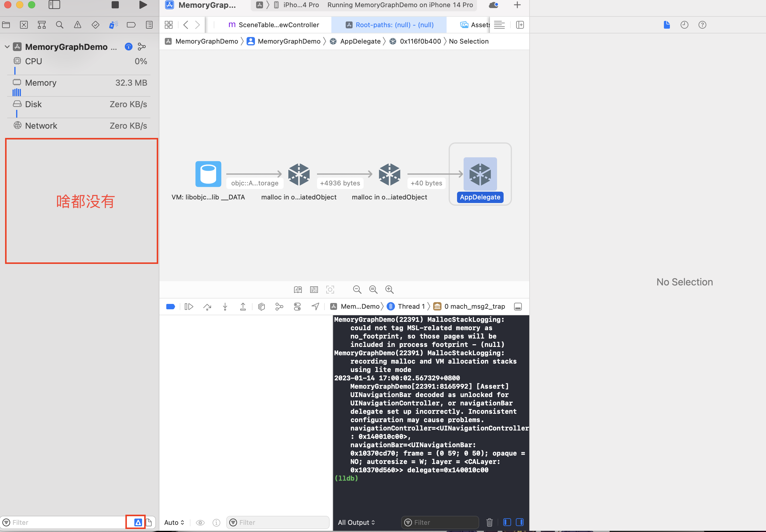This screenshot has width=766, height=532.
Task: Switch to the Assets tab
Action: 475,25
